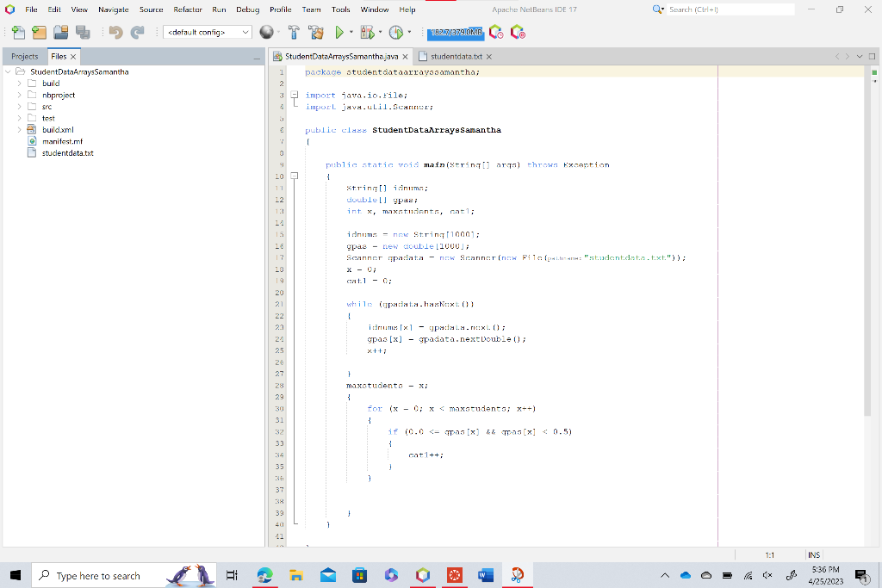
Task: Redo the last edit via the toolbar
Action: click(137, 31)
